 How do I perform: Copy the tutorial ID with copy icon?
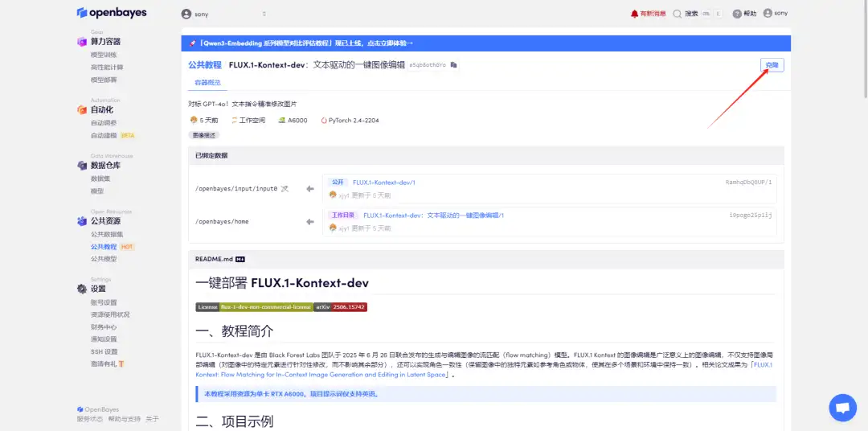454,65
